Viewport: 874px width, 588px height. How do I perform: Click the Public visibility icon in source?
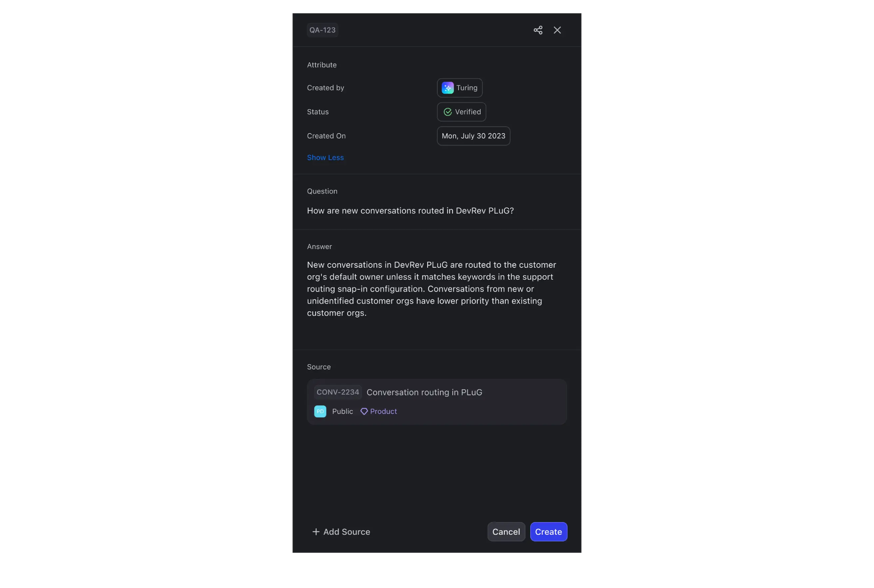(x=320, y=411)
